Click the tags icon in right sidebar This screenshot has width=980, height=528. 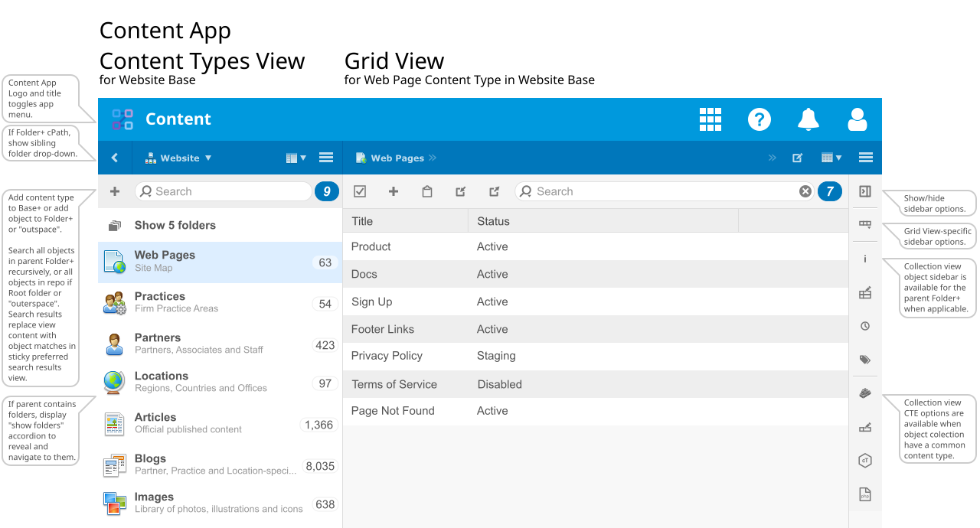click(x=865, y=360)
